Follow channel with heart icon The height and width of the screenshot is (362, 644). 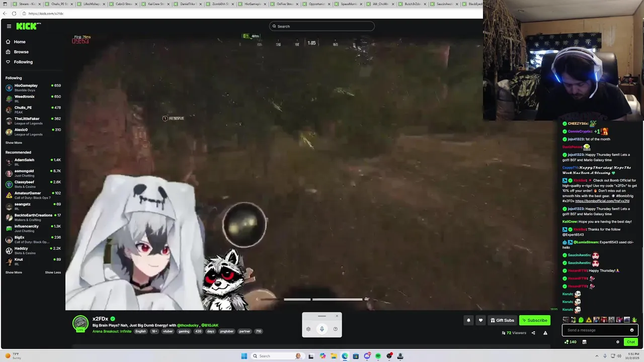pos(480,320)
